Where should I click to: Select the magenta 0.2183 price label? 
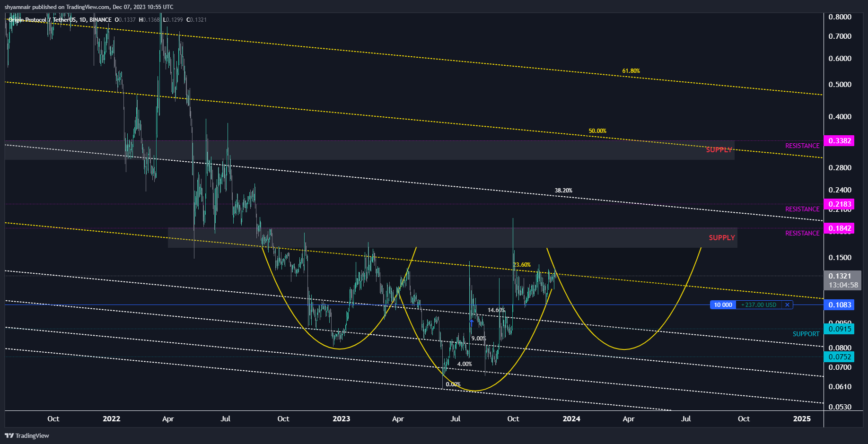pos(839,204)
